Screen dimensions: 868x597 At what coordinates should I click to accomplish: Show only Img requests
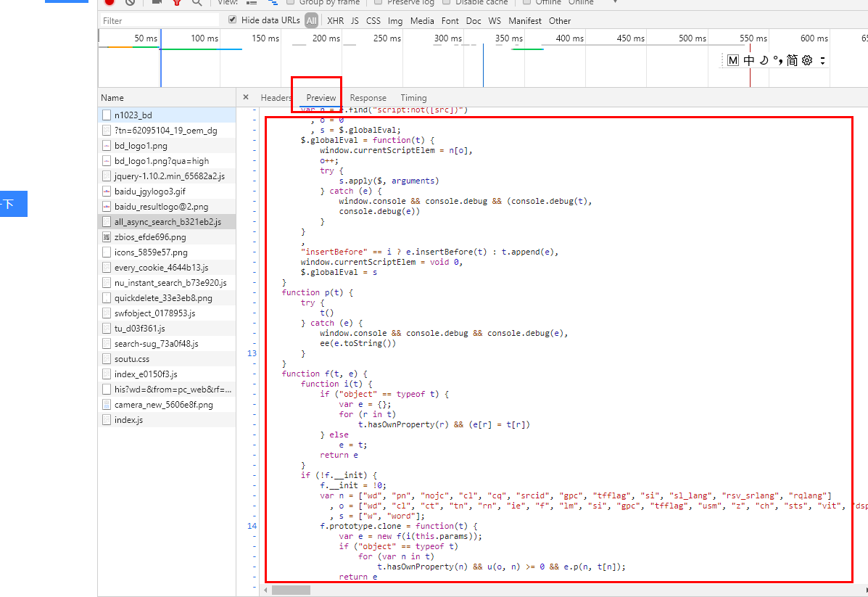pyautogui.click(x=394, y=20)
